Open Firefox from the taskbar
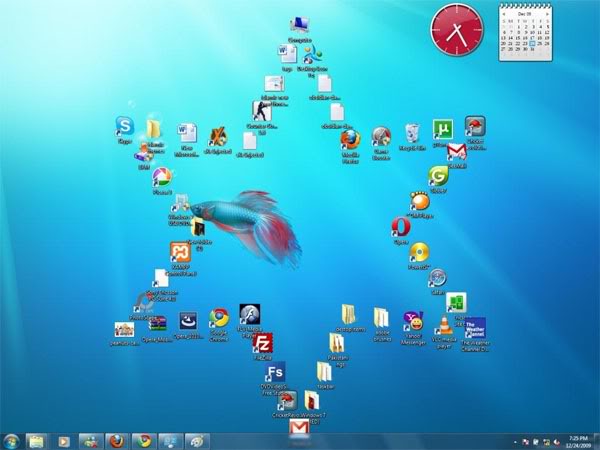This screenshot has width=600, height=450. coord(117,441)
